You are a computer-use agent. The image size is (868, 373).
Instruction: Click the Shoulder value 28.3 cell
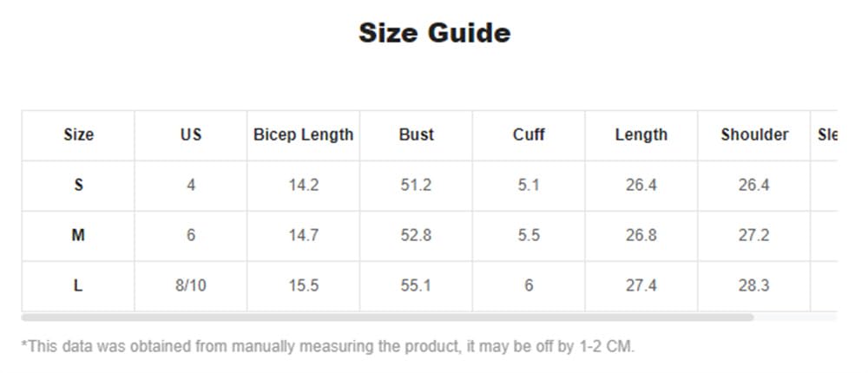[754, 285]
